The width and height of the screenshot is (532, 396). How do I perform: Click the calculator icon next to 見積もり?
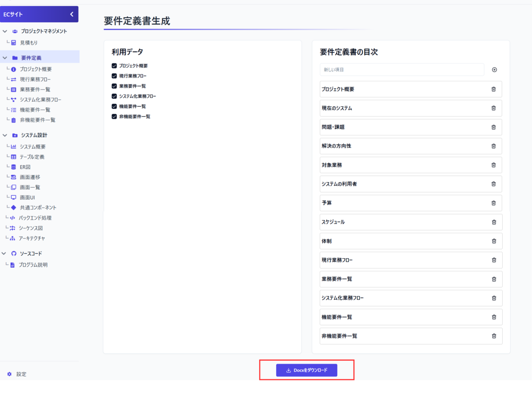pyautogui.click(x=14, y=43)
